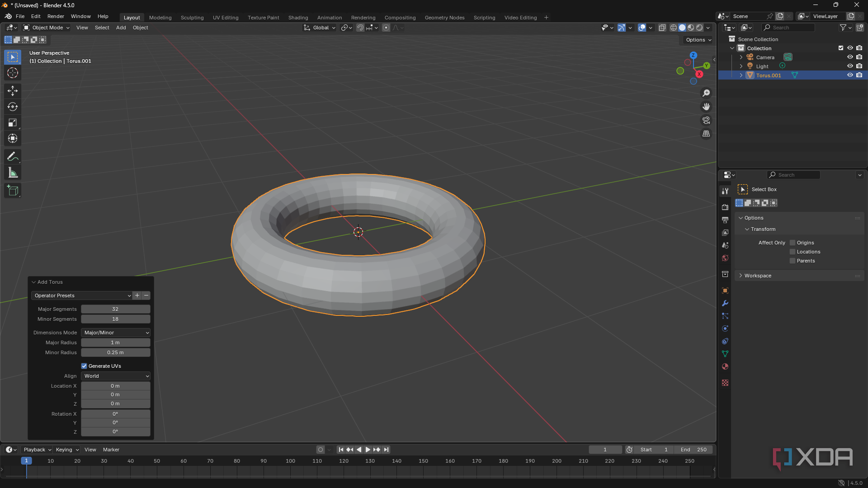Click the End frame field in timeline
The image size is (868, 488).
(x=693, y=450)
